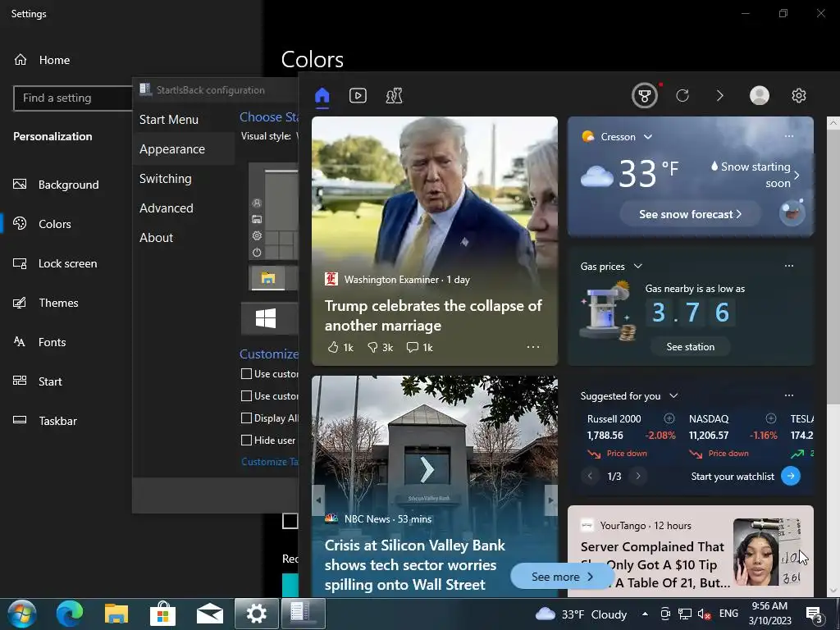
Task: Select Start Menu in StartIsBack configuration
Action: point(169,120)
